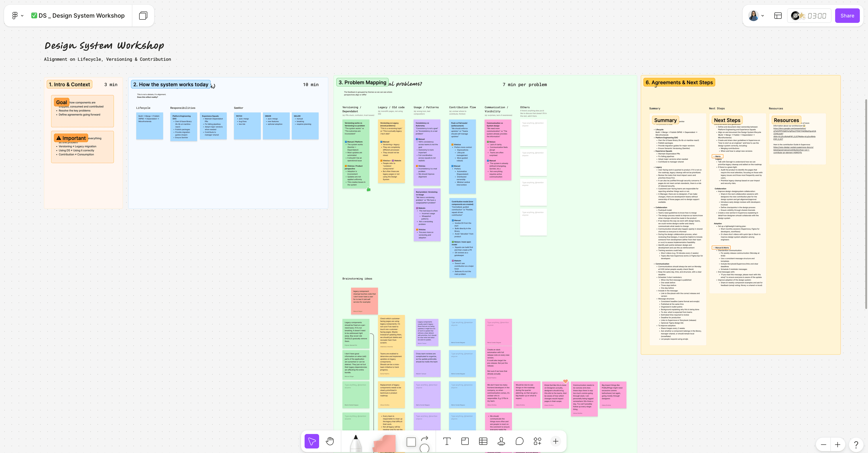Viewport: 868px width, 453px height.
Task: Click the orange Goal label
Action: [x=62, y=102]
